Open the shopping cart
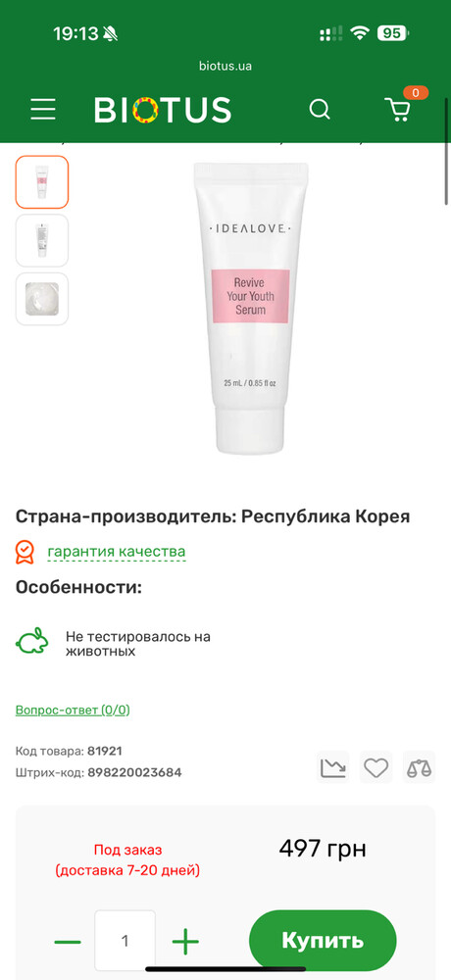 coord(398,110)
